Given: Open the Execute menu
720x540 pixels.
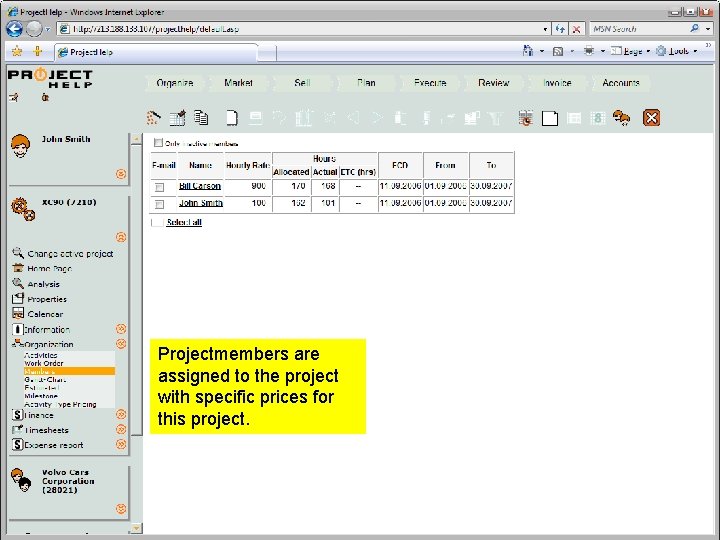Looking at the screenshot, I should click(x=430, y=83).
